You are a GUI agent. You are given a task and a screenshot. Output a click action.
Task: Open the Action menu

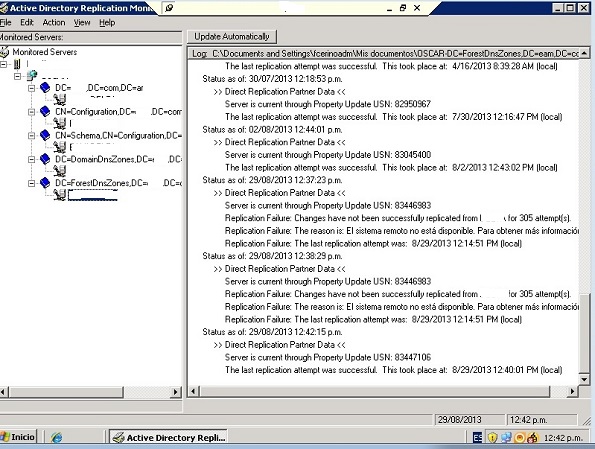54,22
